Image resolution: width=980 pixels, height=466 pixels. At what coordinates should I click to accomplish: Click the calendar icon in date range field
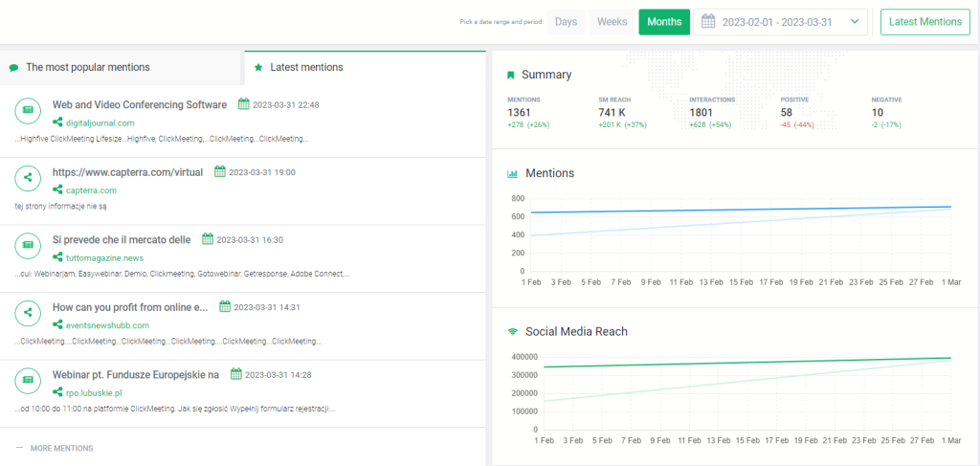pos(709,22)
